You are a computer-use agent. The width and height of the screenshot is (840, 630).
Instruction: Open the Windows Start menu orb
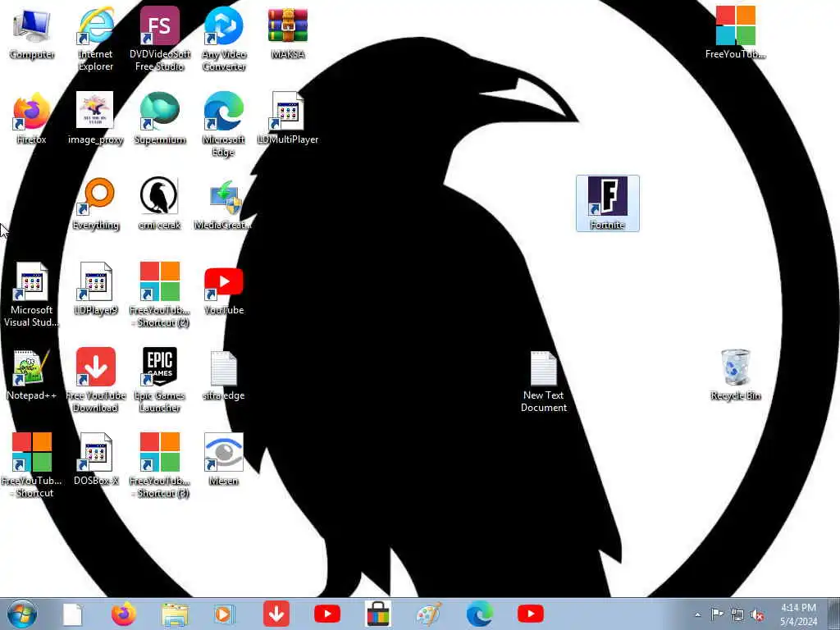(x=22, y=614)
